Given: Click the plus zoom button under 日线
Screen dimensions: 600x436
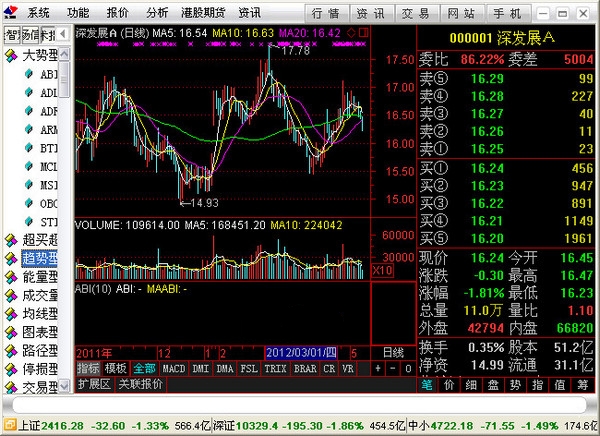Looking at the screenshot, I should [378, 369].
